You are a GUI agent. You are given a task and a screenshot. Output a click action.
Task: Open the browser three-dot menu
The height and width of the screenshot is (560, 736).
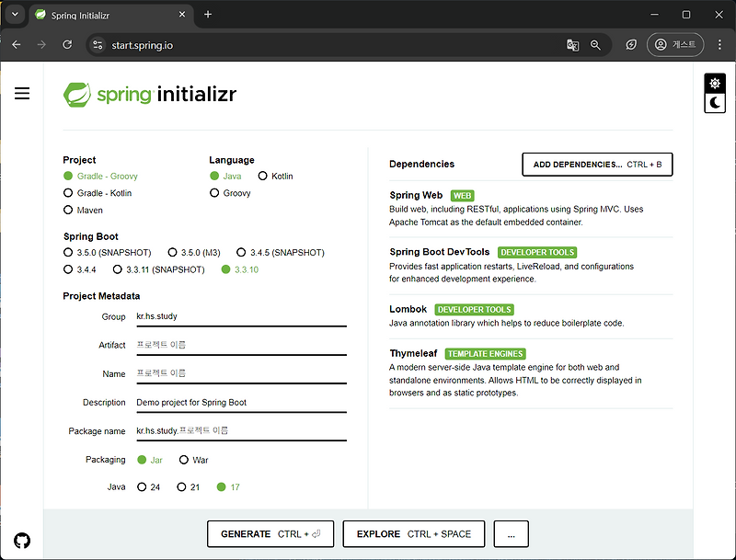coord(719,44)
